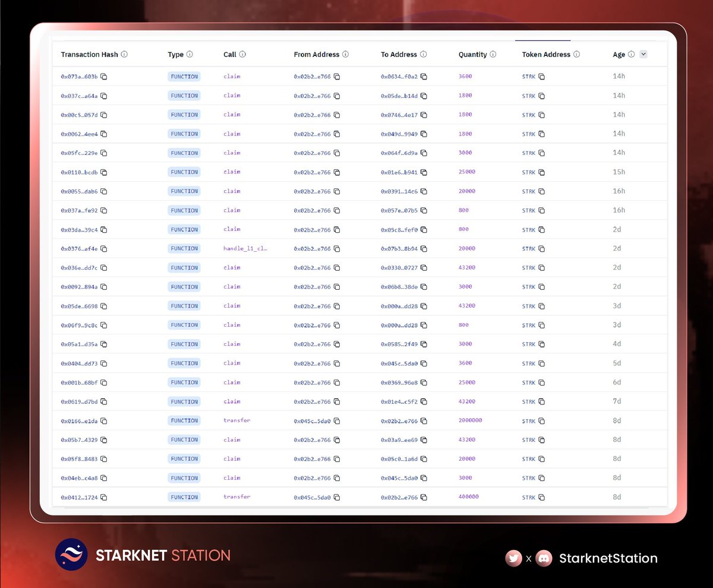Screen dimensions: 713x588
Task: Copy transaction hash 0x0376…af4e
Action: pyautogui.click(x=104, y=249)
